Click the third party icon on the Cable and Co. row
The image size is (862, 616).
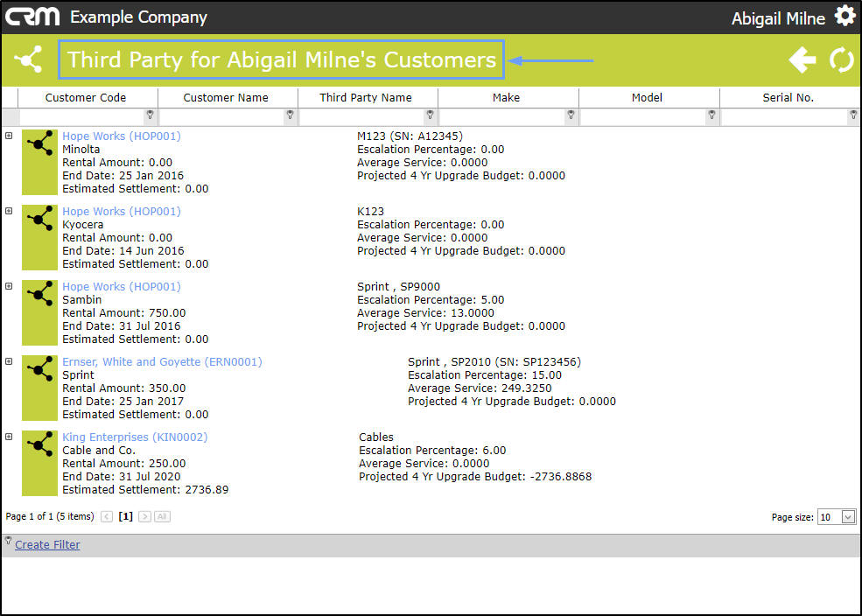[39, 463]
